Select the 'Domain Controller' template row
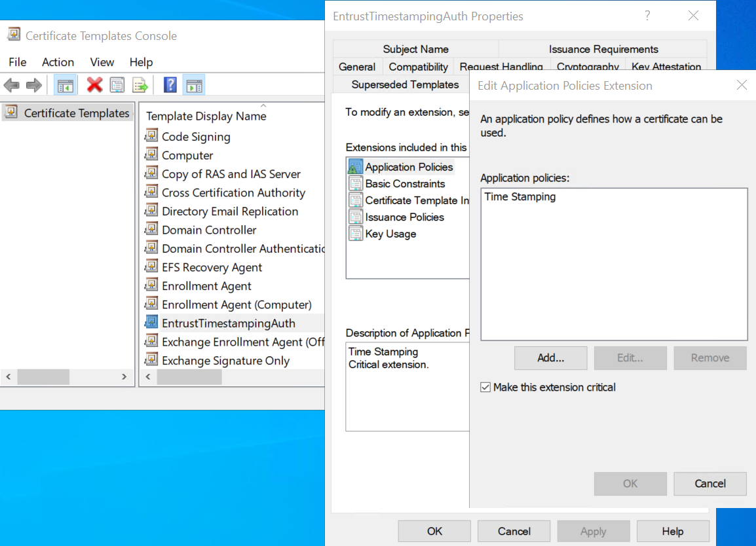 [x=209, y=230]
